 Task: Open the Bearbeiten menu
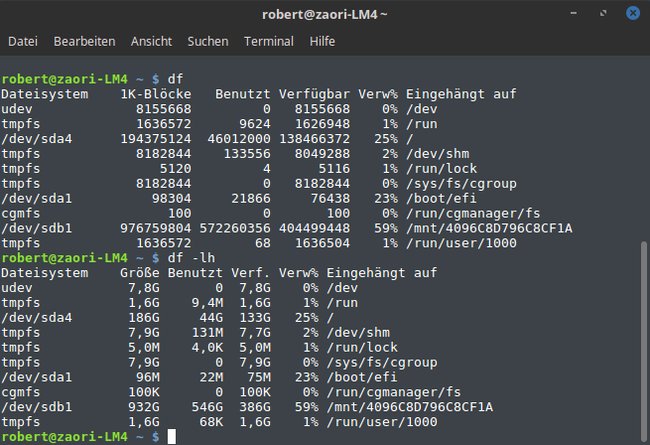pos(85,41)
